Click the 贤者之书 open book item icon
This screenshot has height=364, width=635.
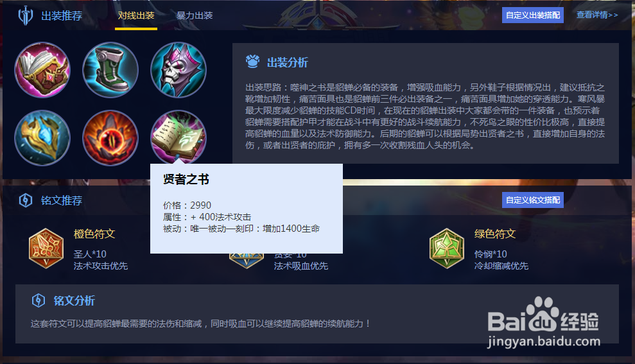coord(178,137)
